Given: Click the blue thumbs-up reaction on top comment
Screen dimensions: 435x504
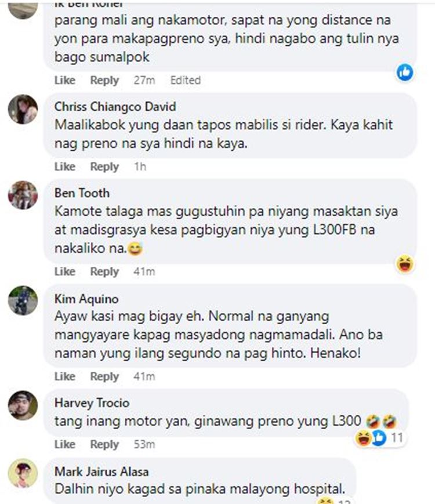Looking at the screenshot, I should pyautogui.click(x=405, y=72).
